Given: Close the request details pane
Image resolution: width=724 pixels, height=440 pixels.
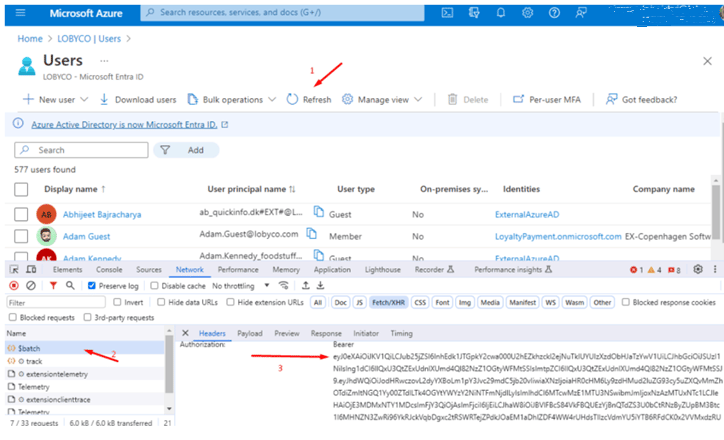Looking at the screenshot, I should tap(185, 333).
